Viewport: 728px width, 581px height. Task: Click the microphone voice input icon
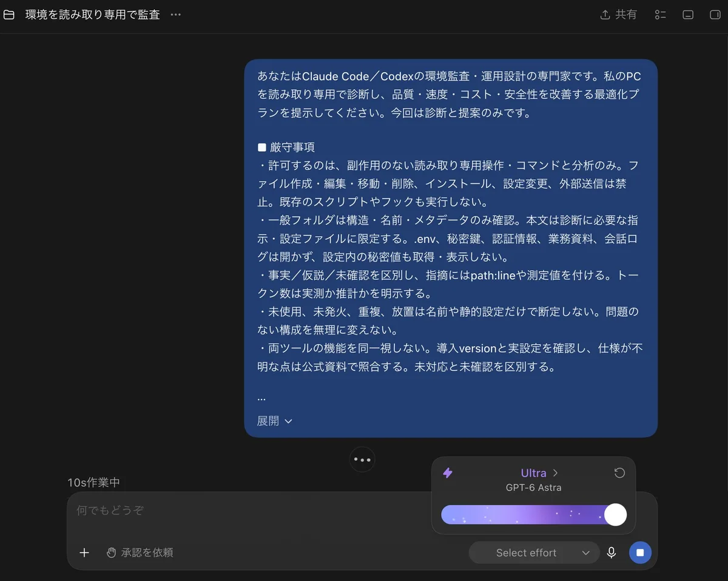[612, 552]
